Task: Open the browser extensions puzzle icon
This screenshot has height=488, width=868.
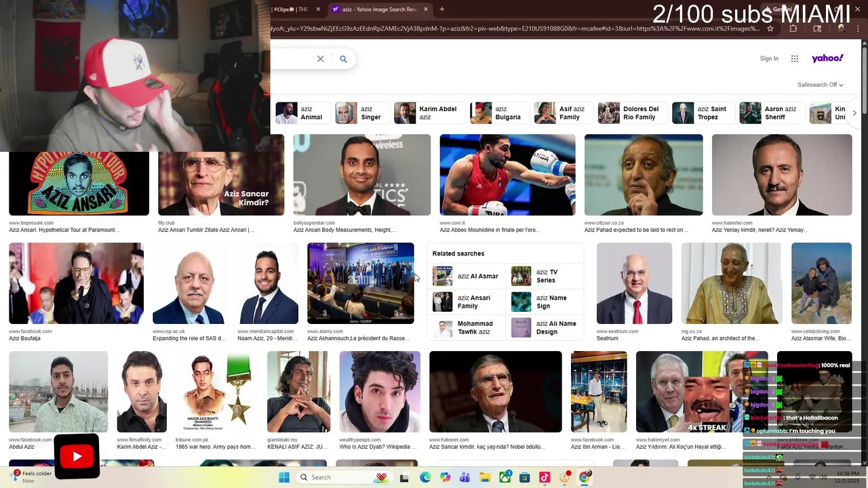Action: 793,28
